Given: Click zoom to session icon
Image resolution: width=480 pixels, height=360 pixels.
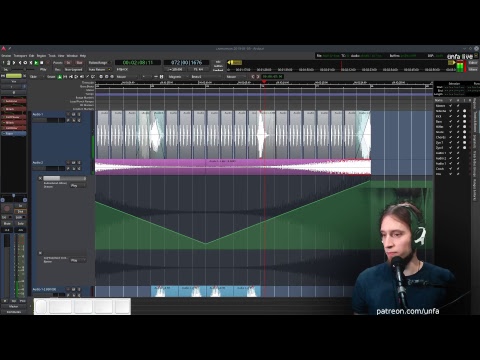Looking at the screenshot, I should coord(112,77).
